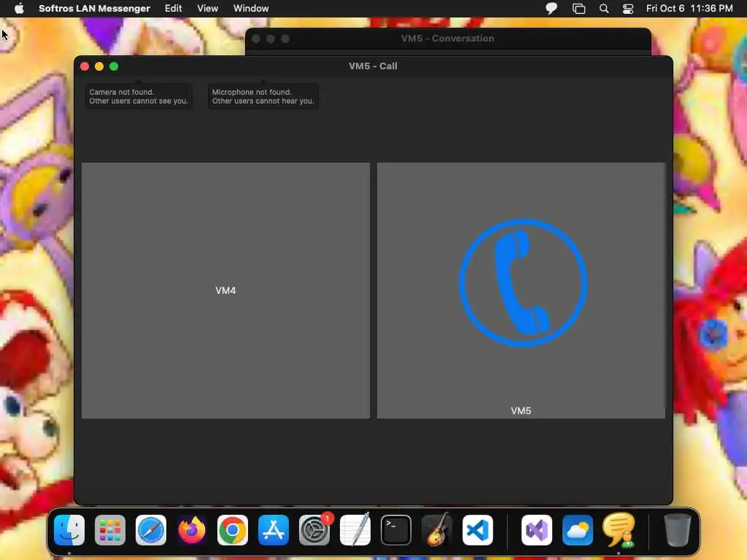Launch Google Chrome from the Dock

(233, 530)
